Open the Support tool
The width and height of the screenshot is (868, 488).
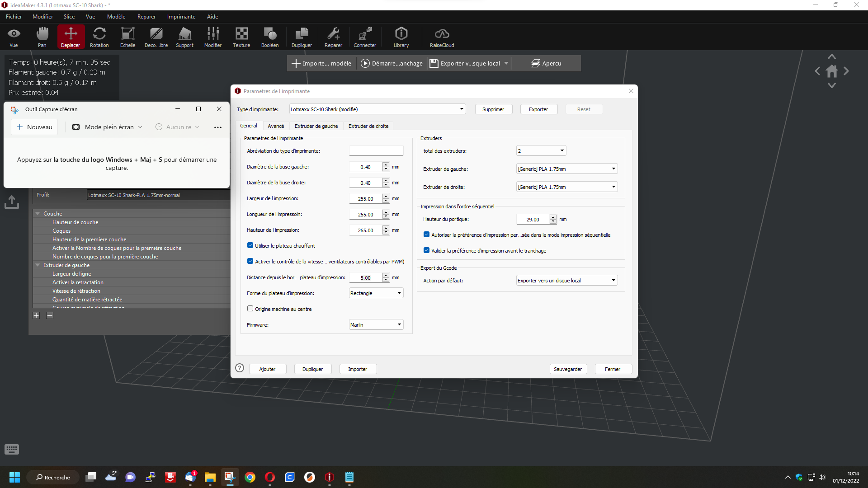184,37
